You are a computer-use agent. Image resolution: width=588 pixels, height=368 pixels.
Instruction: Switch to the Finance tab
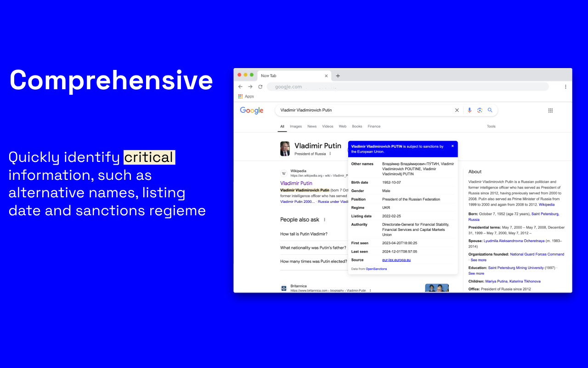coord(374,126)
